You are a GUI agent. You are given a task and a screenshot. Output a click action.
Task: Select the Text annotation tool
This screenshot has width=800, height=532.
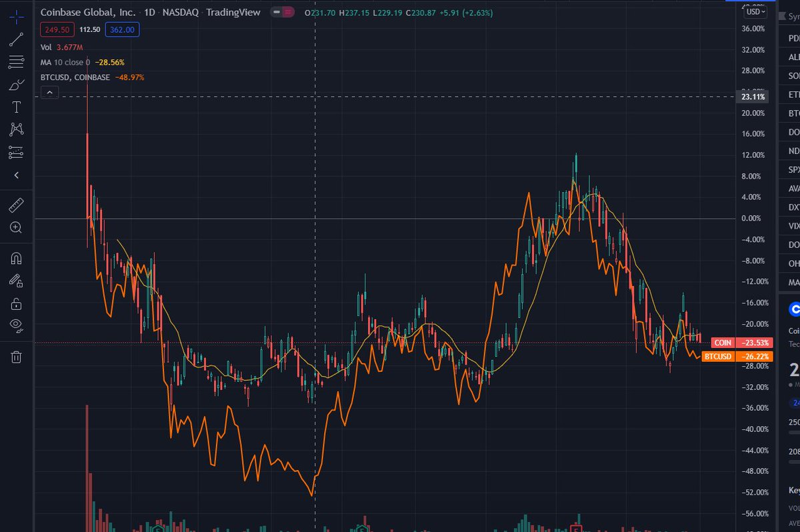point(16,107)
